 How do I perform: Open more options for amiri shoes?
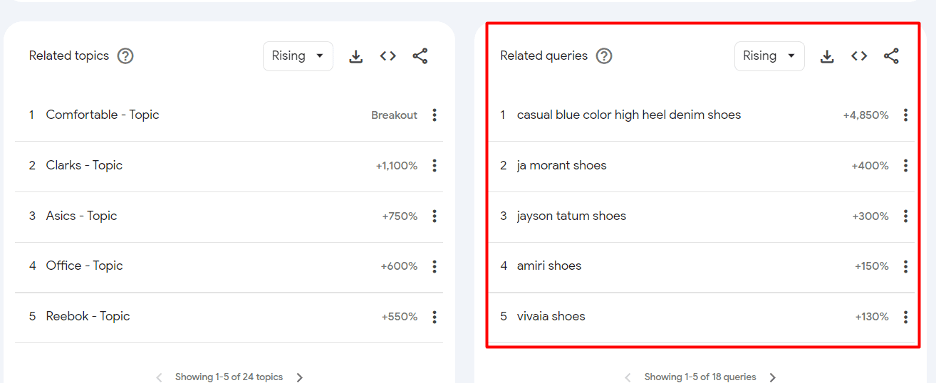(x=906, y=266)
